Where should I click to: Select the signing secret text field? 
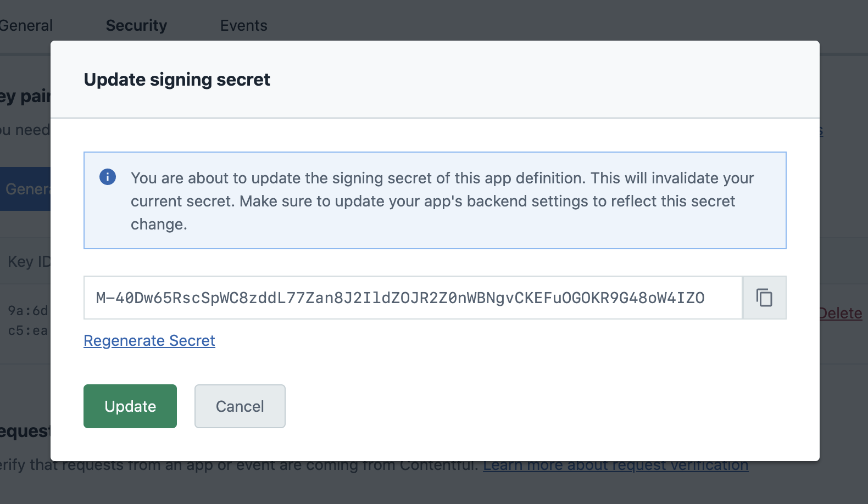tap(413, 298)
